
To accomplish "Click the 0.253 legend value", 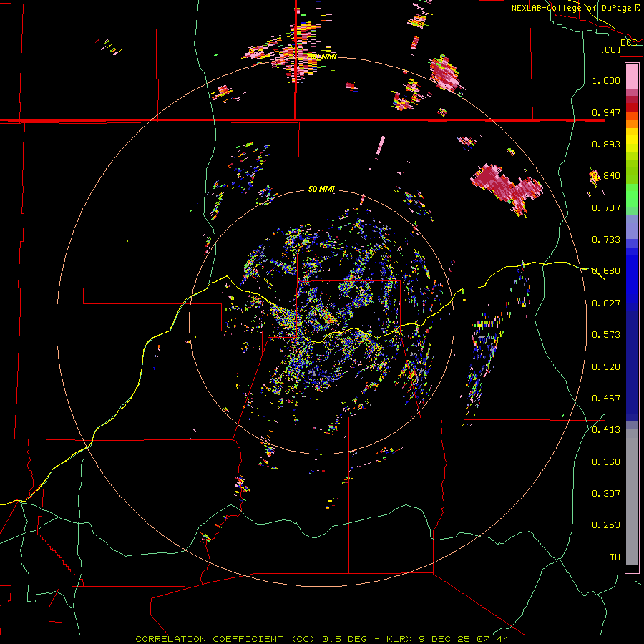I will pyautogui.click(x=606, y=525).
